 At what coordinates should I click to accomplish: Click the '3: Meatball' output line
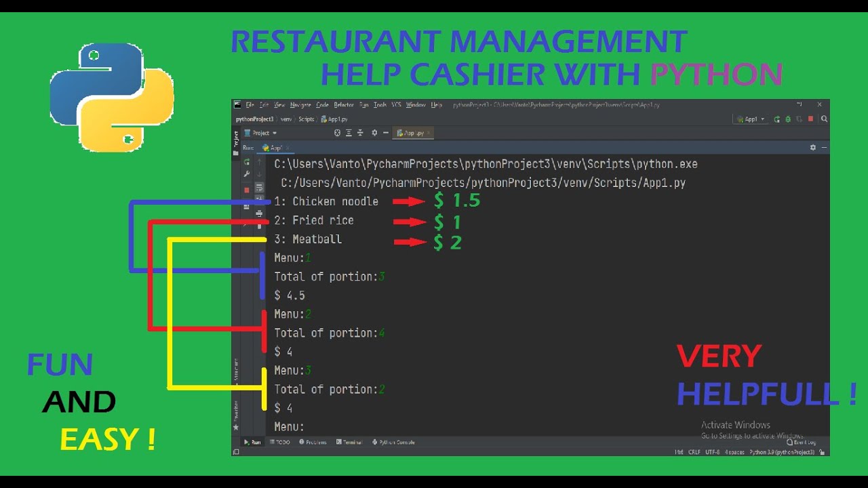coord(308,239)
